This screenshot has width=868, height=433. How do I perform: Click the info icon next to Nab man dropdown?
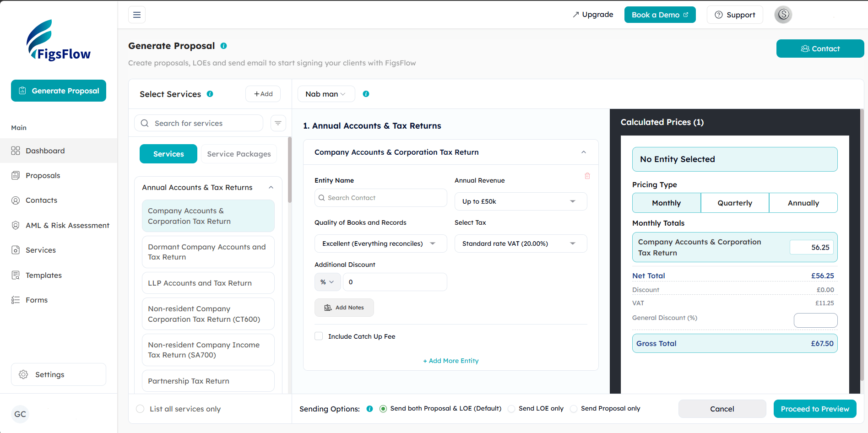click(x=366, y=94)
